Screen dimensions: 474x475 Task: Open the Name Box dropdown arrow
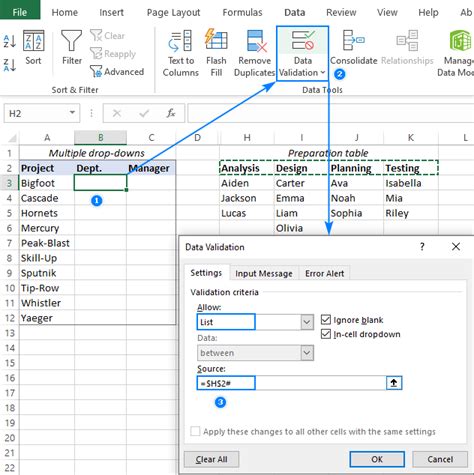click(x=72, y=113)
